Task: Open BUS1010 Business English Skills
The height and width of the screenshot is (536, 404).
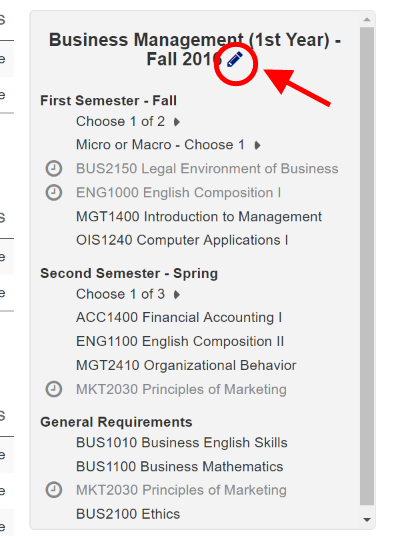Action: point(181,442)
